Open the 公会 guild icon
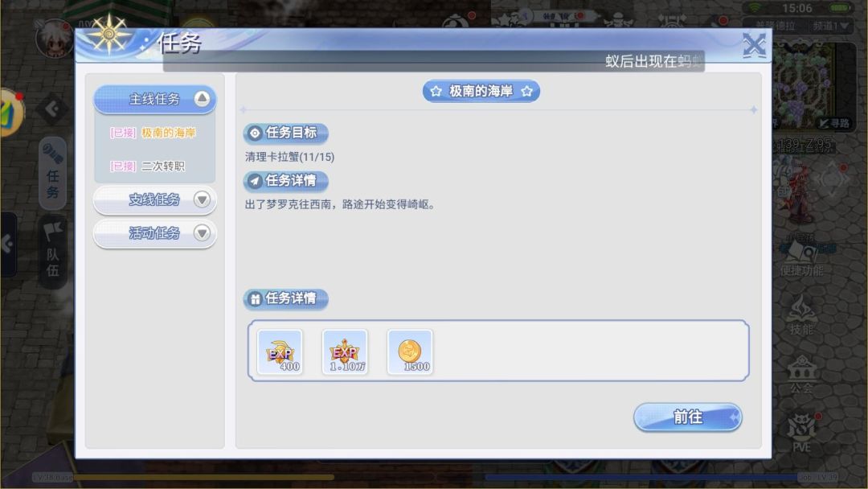The image size is (868, 489). (x=801, y=374)
